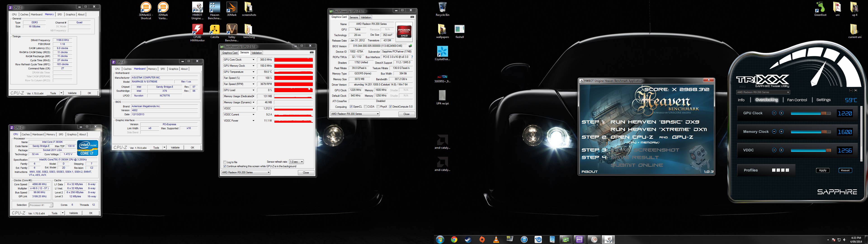868x244 pixels.
Task: Open the Sensor refresh rate dropdown
Action: tap(297, 162)
